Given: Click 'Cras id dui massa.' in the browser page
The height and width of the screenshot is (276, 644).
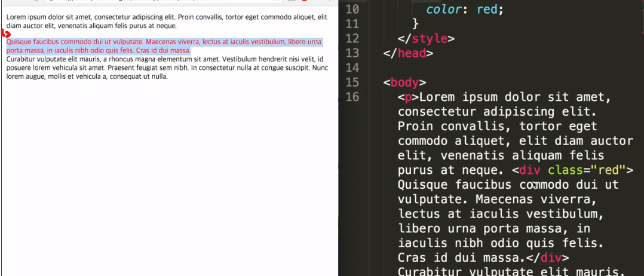Looking at the screenshot, I should [x=162, y=51].
